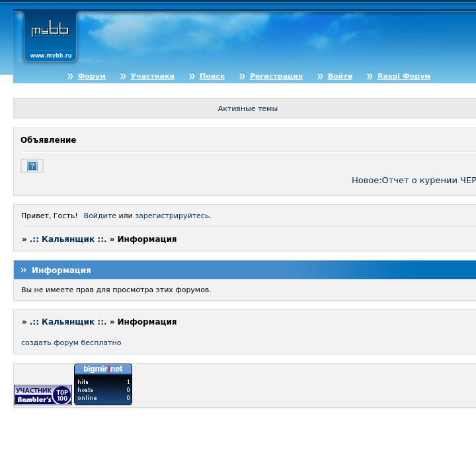
Task: Open the Участники members page
Action: 153,76
